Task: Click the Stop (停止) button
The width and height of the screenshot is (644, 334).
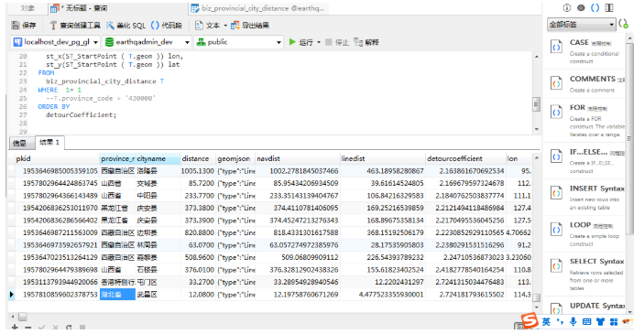Action: tap(337, 42)
